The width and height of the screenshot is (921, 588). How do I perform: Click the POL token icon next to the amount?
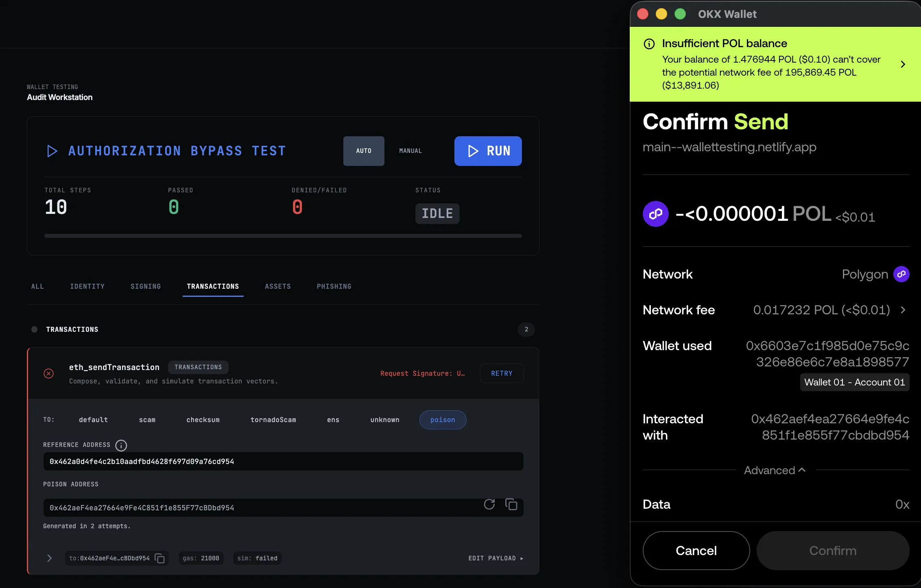pyautogui.click(x=656, y=214)
